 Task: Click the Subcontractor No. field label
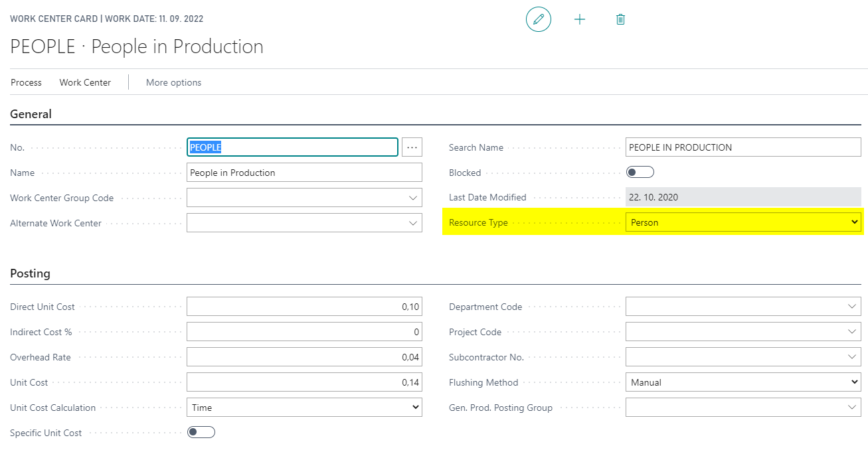pyautogui.click(x=486, y=357)
